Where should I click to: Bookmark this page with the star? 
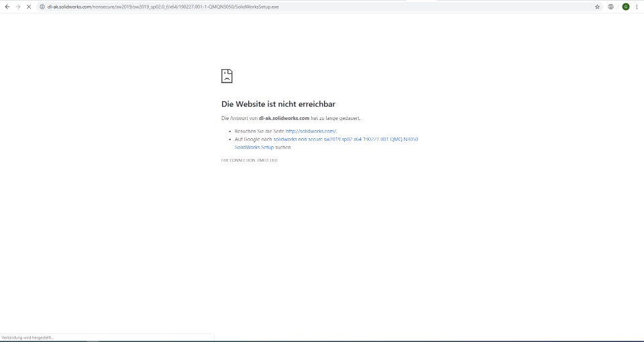[597, 7]
